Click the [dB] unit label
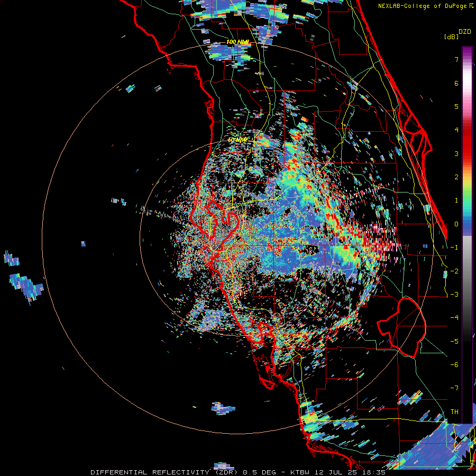Image resolution: width=476 pixels, height=476 pixels. 451,36
